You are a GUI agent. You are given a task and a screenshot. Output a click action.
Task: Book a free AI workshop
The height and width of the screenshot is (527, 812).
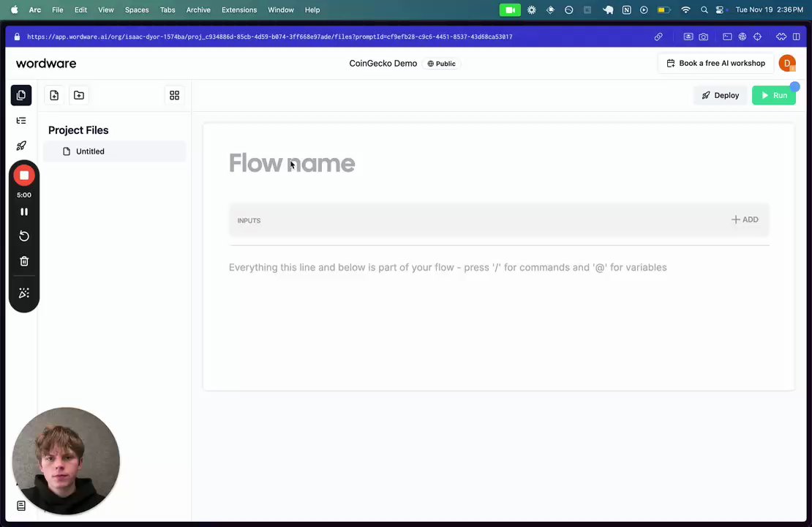tap(715, 63)
